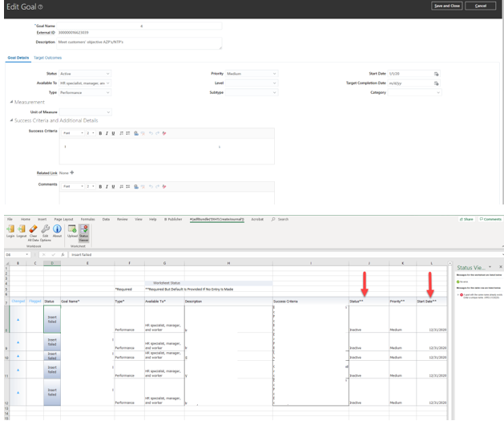Click the Edit Goal help icon

(41, 6)
